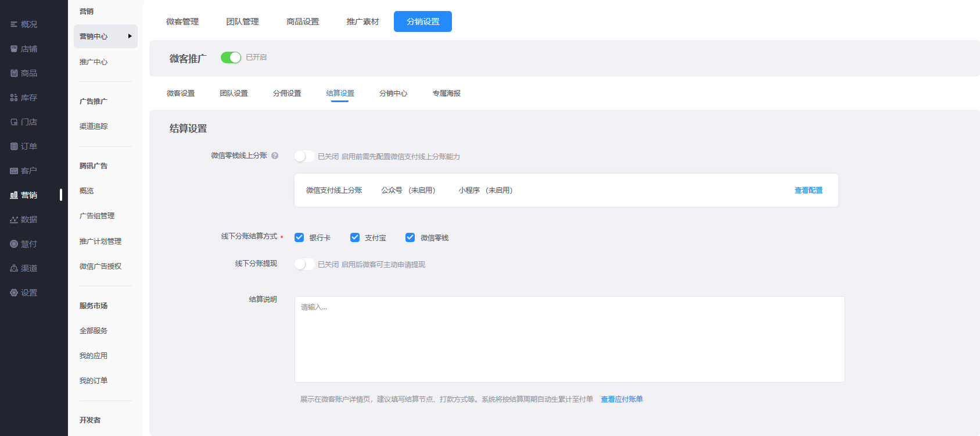Click the 慧付 payment icon
980x436 pixels.
(x=14, y=244)
